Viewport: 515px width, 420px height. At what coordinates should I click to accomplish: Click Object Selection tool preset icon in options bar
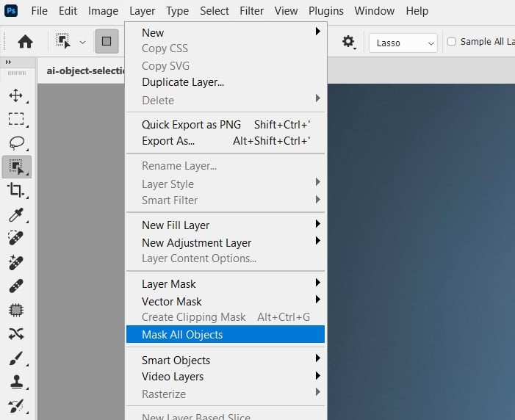coord(63,41)
